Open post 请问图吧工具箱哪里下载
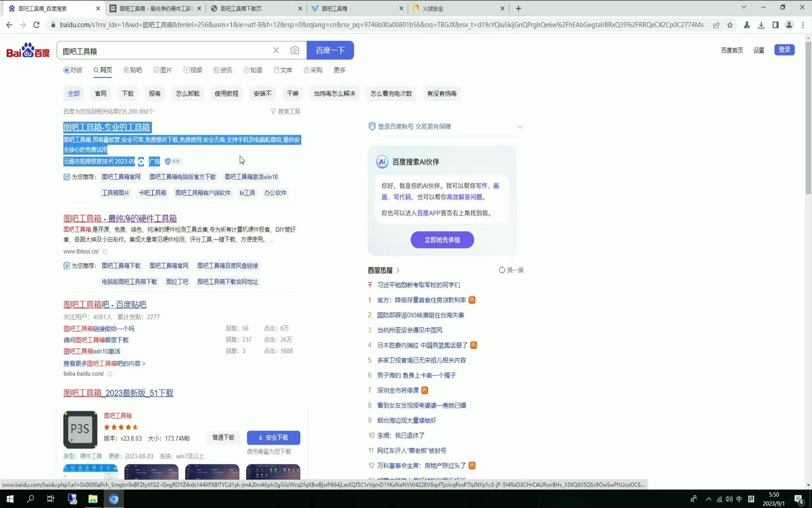This screenshot has height=508, width=812. [x=96, y=340]
